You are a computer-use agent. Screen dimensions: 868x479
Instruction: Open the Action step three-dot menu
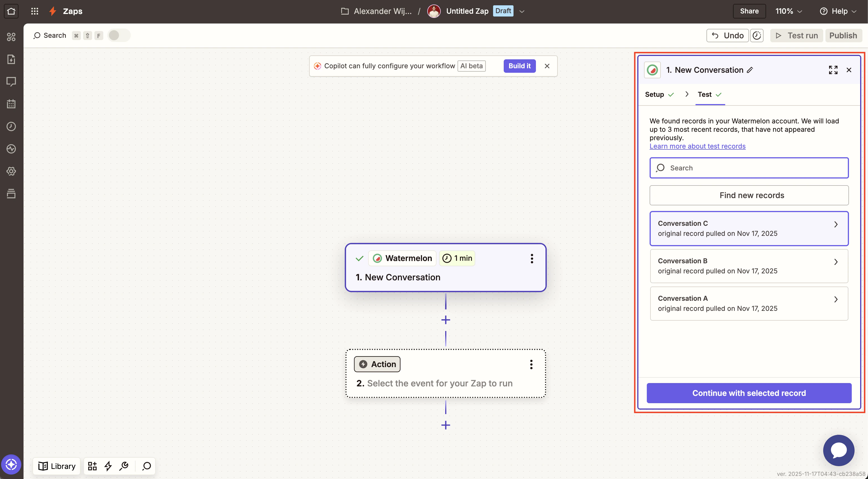point(531,364)
